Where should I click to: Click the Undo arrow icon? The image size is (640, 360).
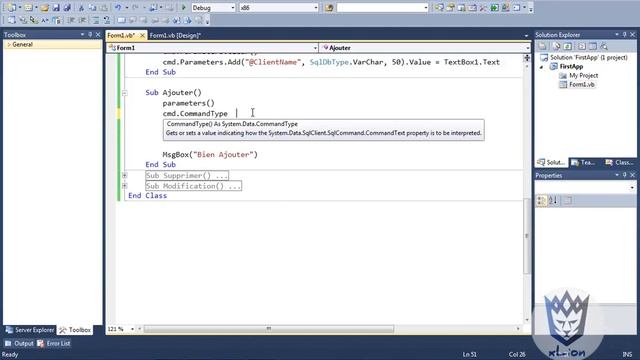tap(118, 7)
